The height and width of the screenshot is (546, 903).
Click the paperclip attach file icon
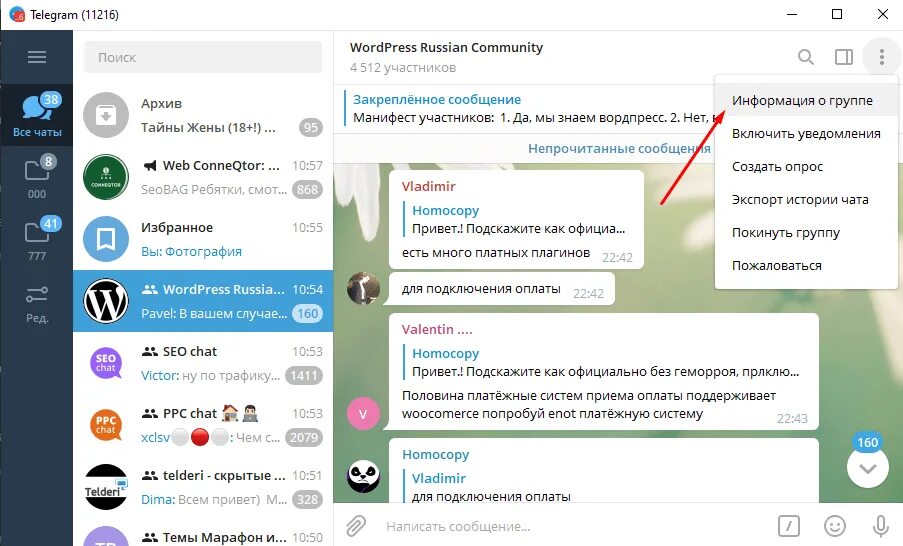(x=356, y=526)
